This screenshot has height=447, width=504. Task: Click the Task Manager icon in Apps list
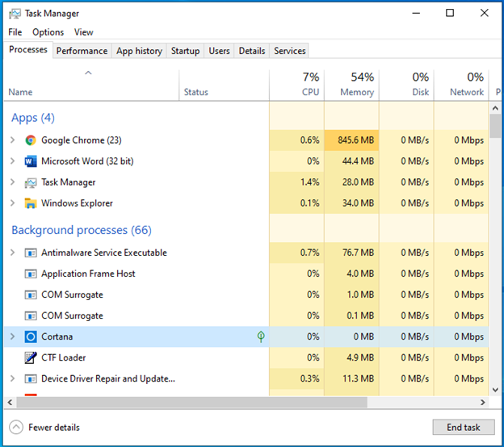[31, 182]
